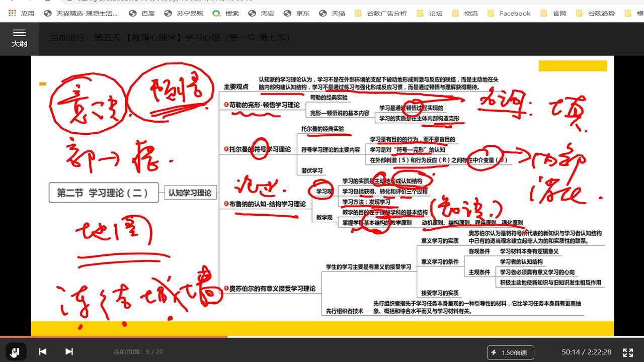Screen dimensions: 644x362
Task: Click 托尔曼的符号学习理论 on slide
Action: click(x=258, y=149)
